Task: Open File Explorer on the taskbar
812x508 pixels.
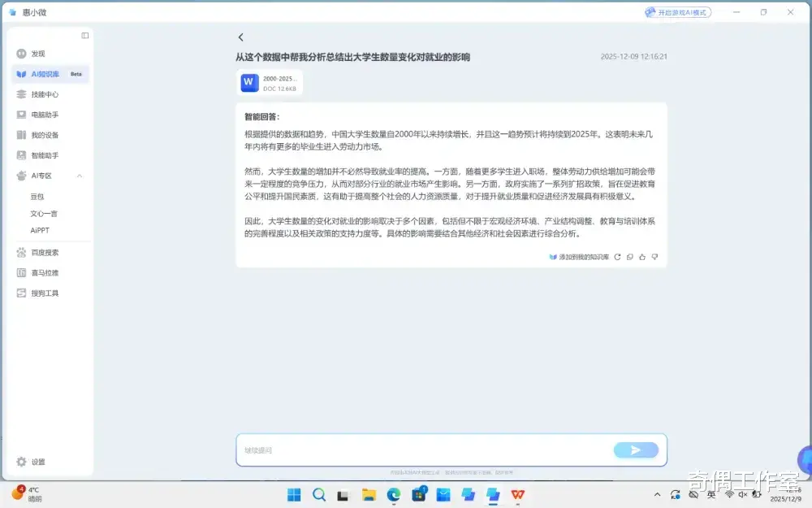Action: click(x=369, y=495)
